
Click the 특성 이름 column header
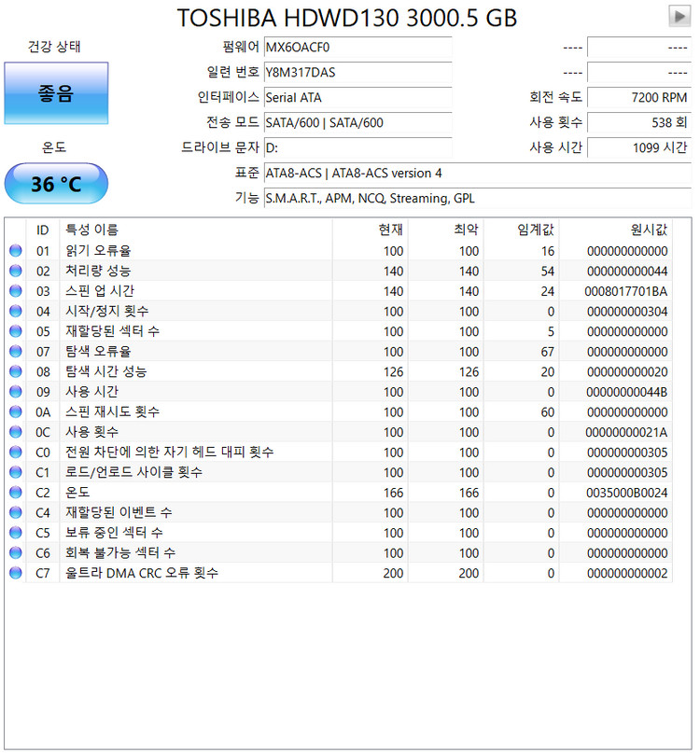pos(196,230)
